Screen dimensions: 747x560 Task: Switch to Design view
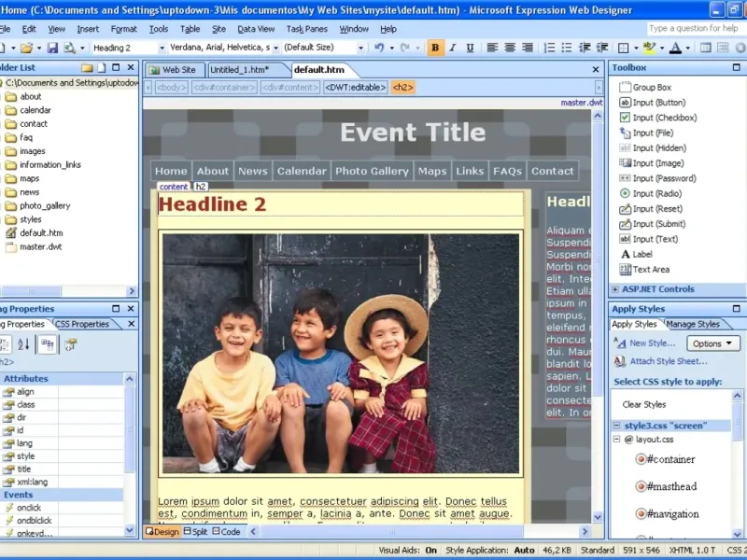coord(162,532)
